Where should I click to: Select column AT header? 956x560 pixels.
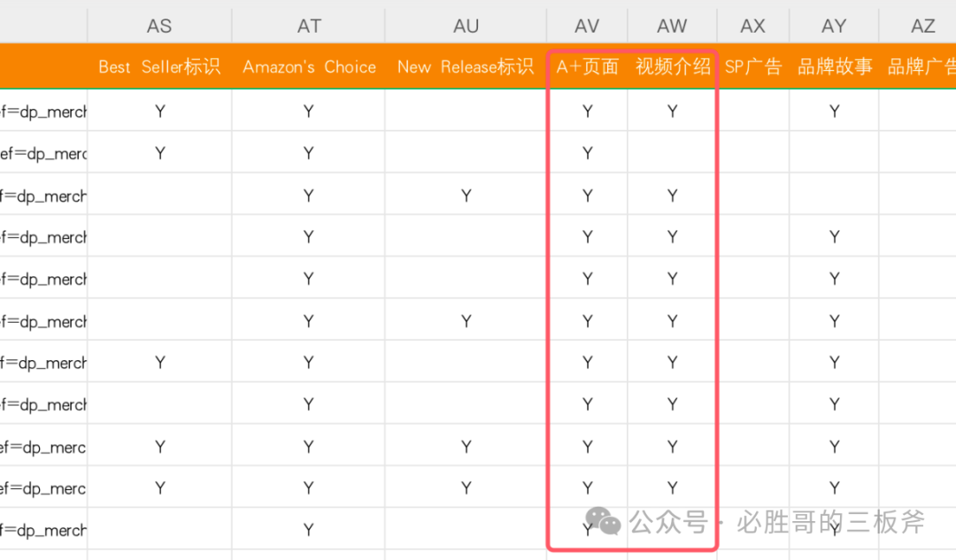point(309,26)
